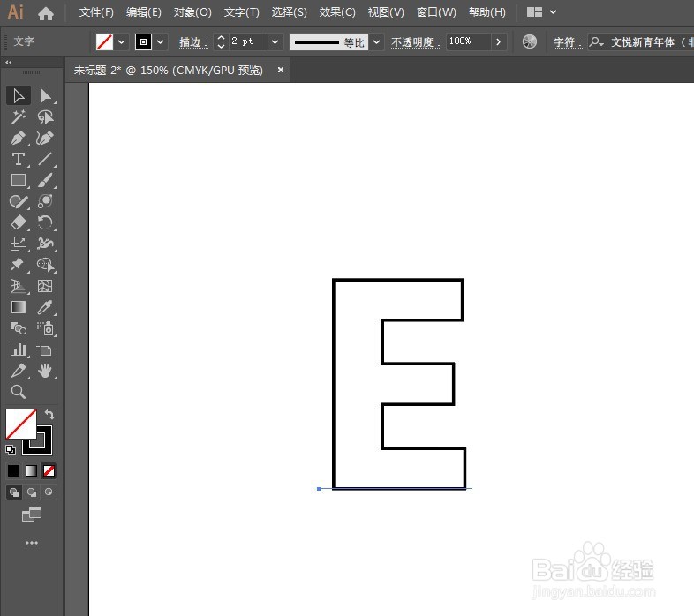
Task: Select the Eraser tool
Action: point(19,222)
